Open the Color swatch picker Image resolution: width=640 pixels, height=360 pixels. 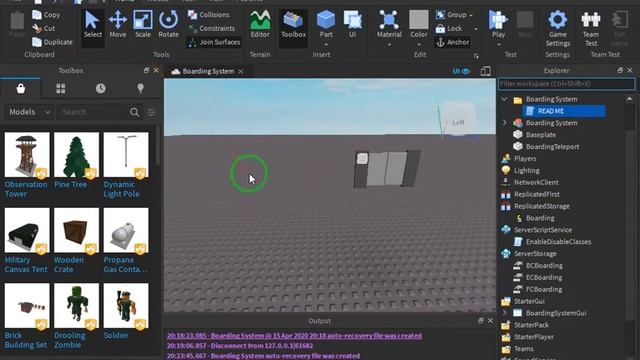click(x=419, y=24)
